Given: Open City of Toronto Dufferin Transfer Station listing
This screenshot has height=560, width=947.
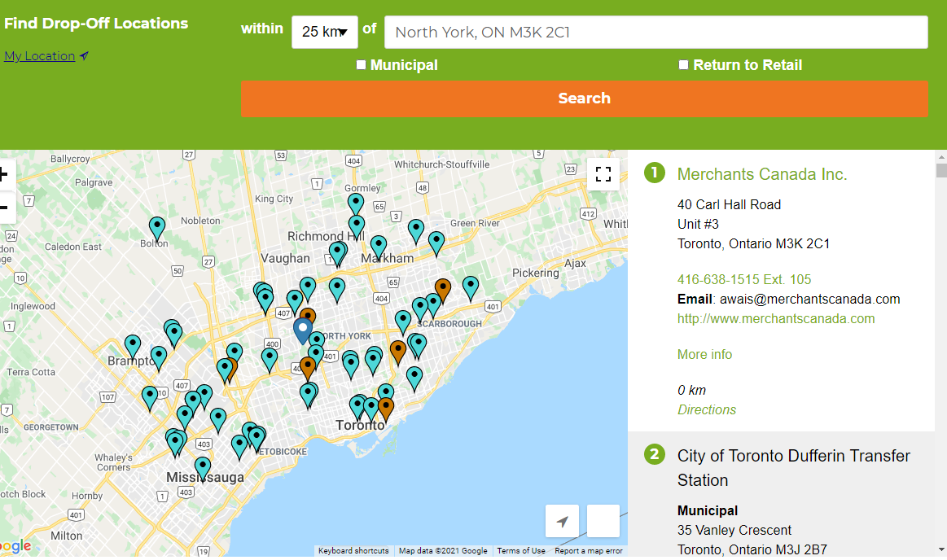Looking at the screenshot, I should [x=794, y=468].
